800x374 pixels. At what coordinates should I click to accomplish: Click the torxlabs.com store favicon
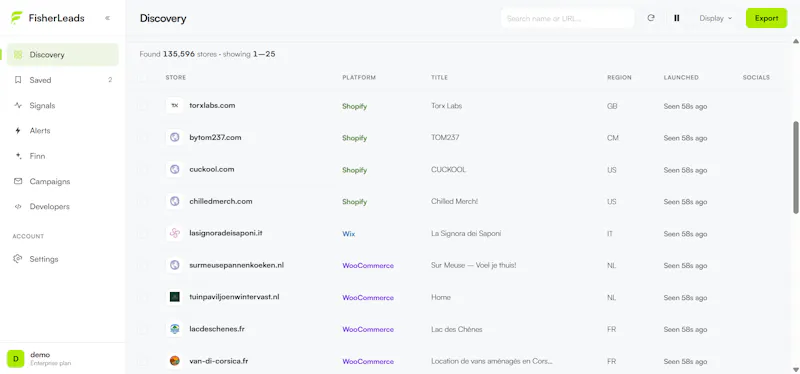click(174, 106)
